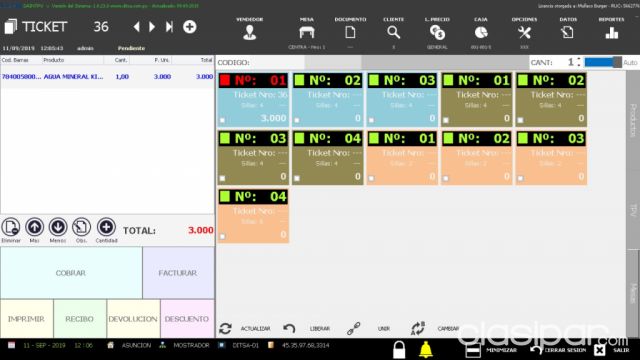Tick checkbox on red table Nº 01
Screen dimensions: 640x360
222,120
